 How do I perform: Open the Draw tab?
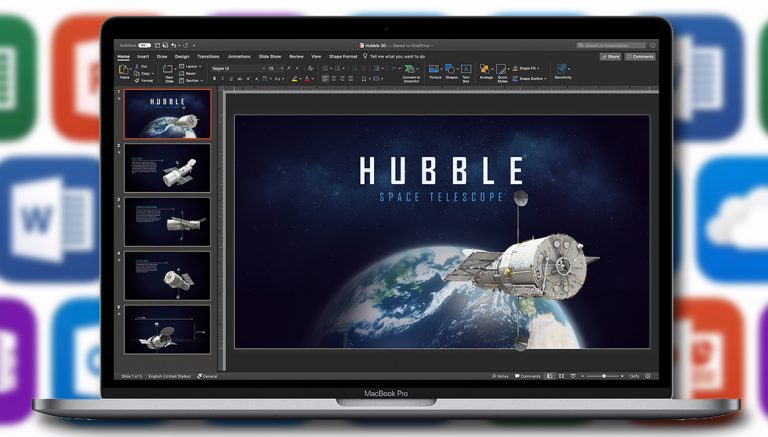click(x=162, y=57)
